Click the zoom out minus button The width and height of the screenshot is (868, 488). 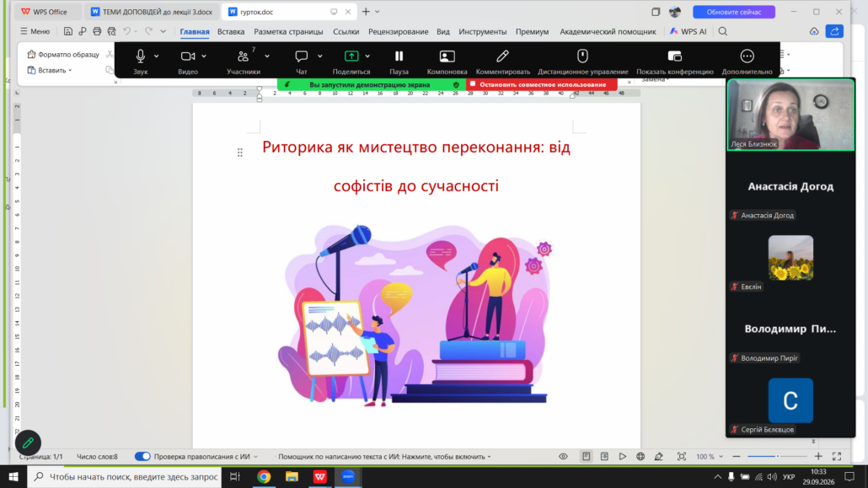[x=737, y=457]
